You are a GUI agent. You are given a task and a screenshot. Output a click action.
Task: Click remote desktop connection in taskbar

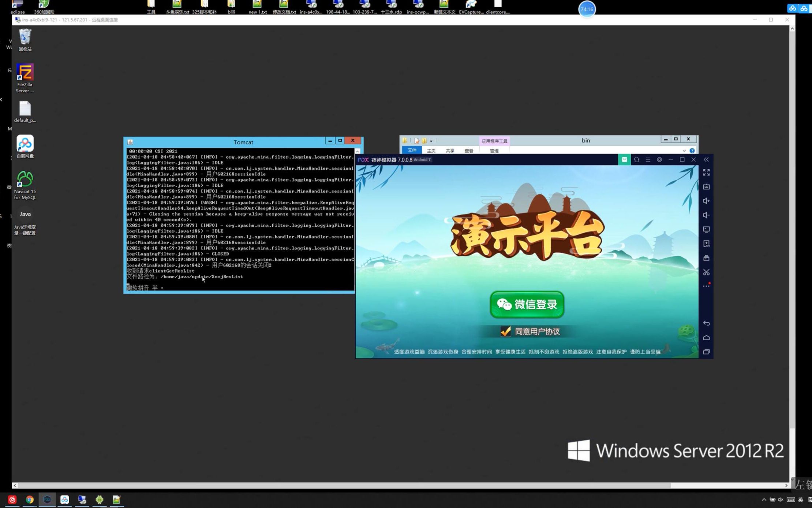click(82, 500)
